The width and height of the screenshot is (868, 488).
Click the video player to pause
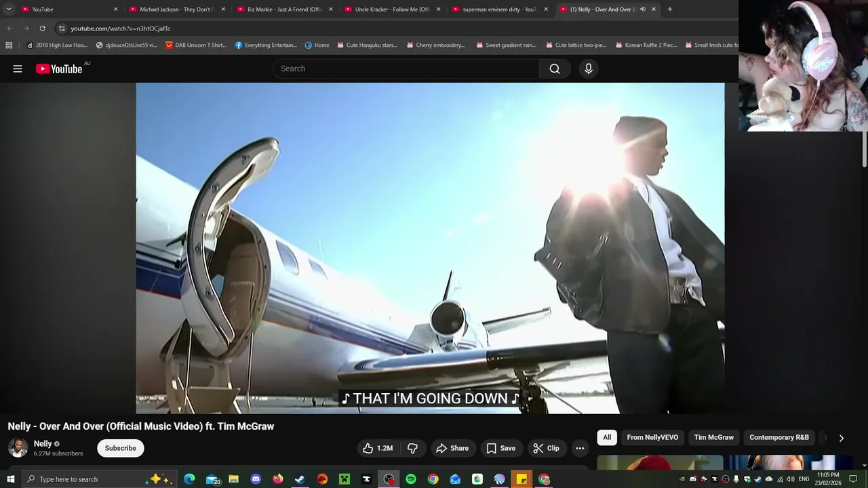point(430,248)
